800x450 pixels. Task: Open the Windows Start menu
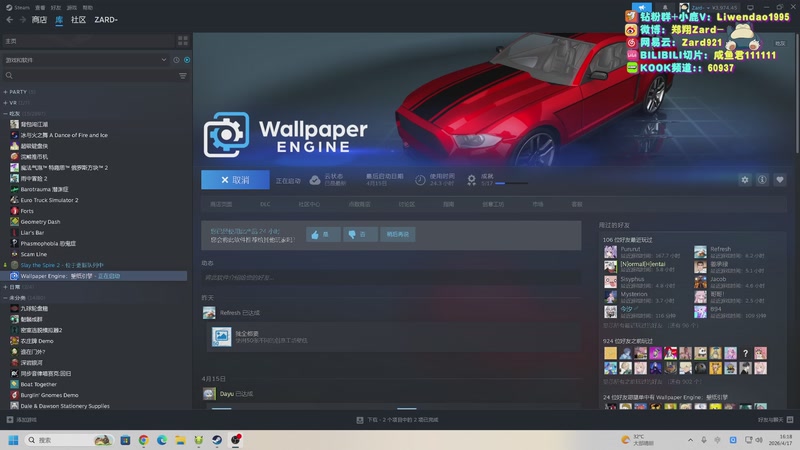[13, 440]
